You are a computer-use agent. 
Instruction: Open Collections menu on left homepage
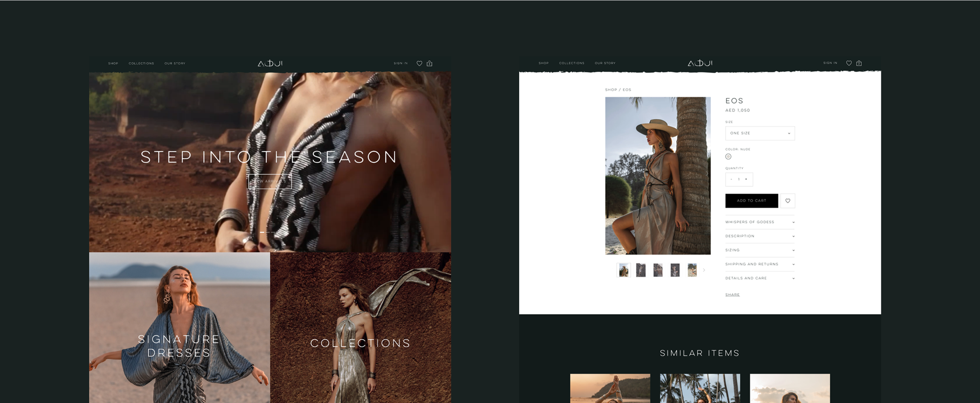pyautogui.click(x=141, y=63)
